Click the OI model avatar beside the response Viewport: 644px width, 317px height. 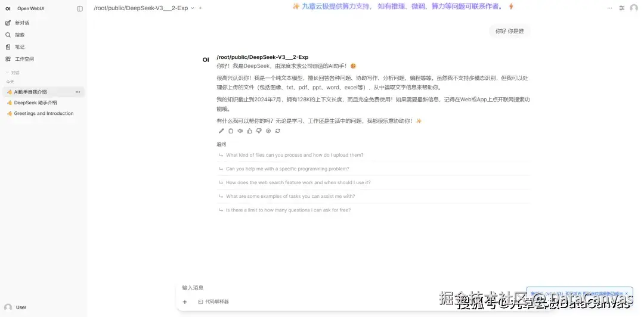point(206,60)
